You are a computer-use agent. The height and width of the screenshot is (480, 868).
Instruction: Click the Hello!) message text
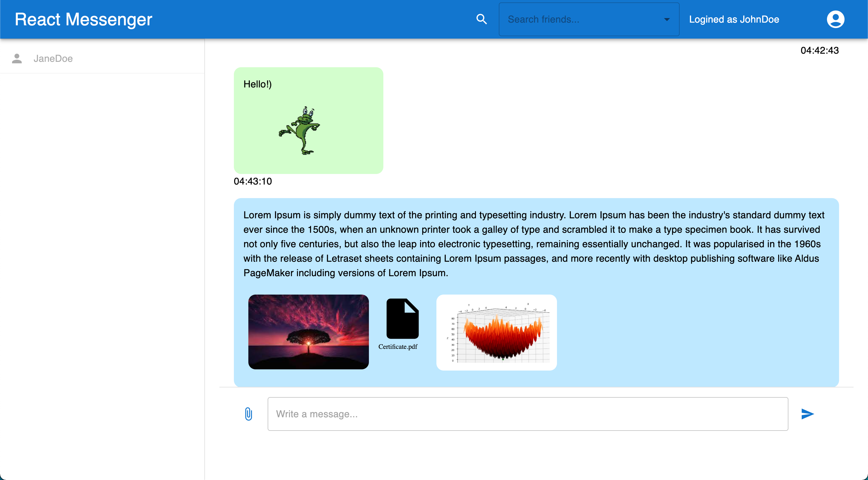257,84
